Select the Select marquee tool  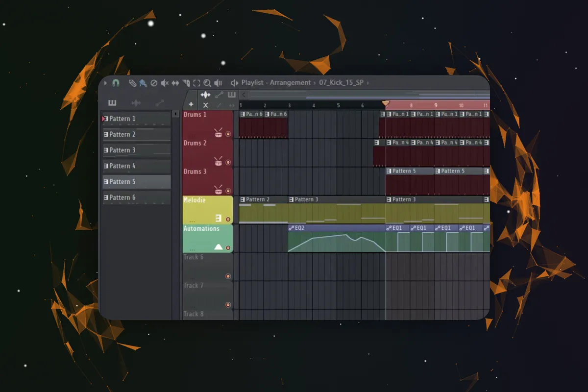tap(196, 83)
